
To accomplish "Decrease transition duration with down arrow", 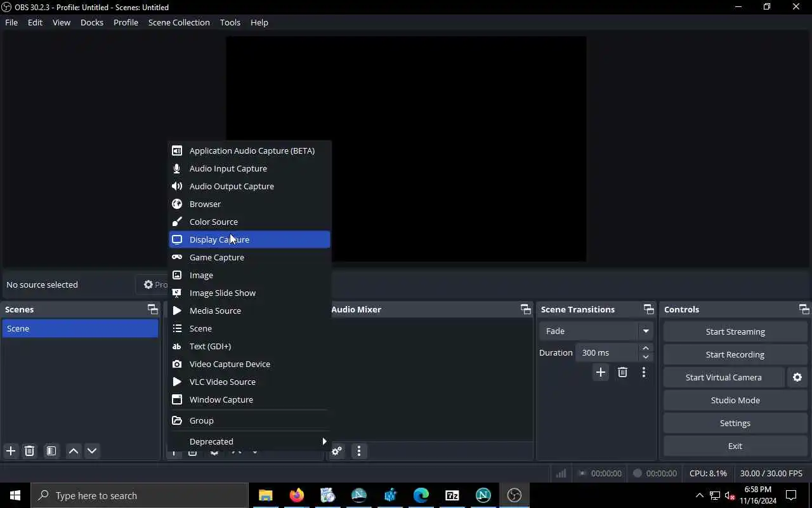I will pyautogui.click(x=646, y=357).
